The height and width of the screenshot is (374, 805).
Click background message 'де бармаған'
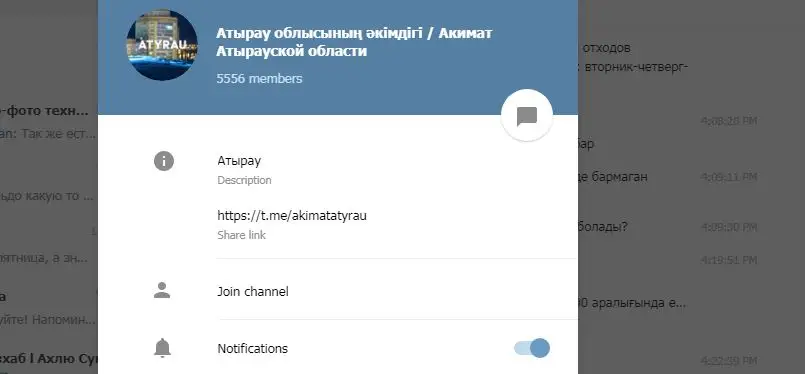(613, 177)
